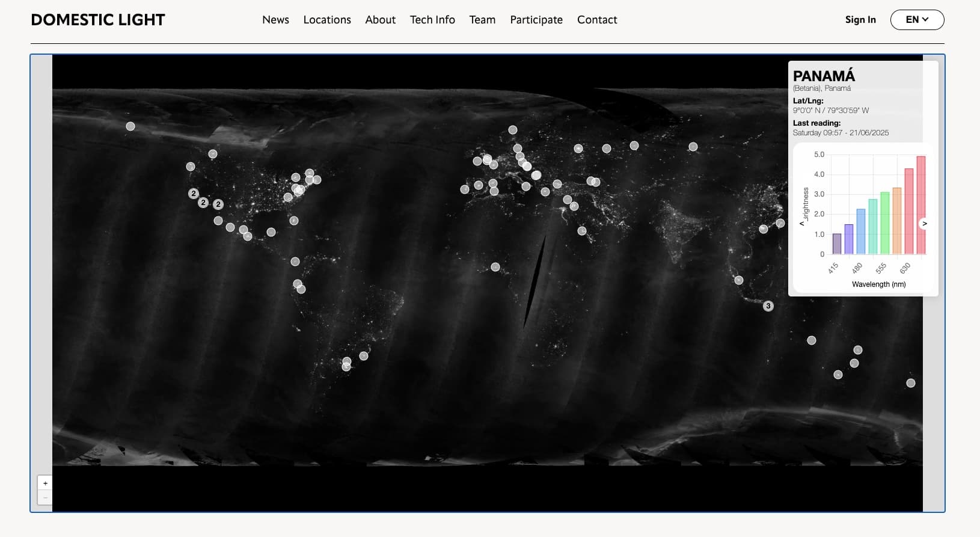The width and height of the screenshot is (980, 537).
Task: Zoom out the map with minus button
Action: 45,497
